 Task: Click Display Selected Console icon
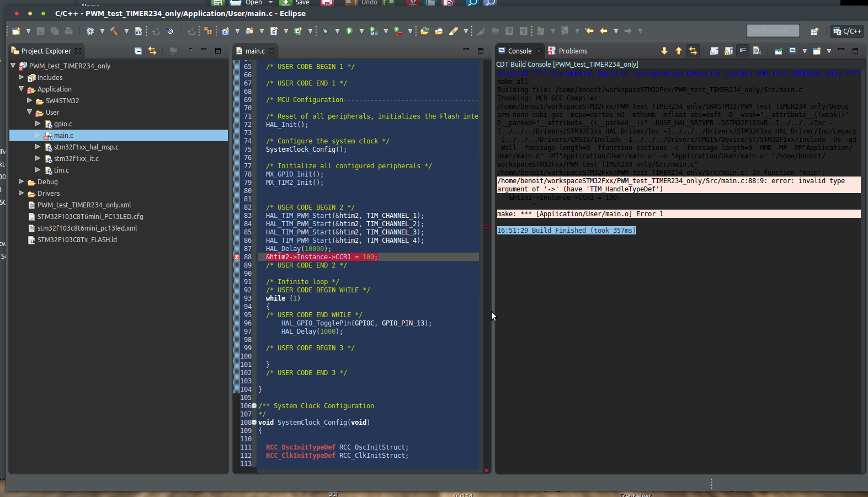coord(793,51)
